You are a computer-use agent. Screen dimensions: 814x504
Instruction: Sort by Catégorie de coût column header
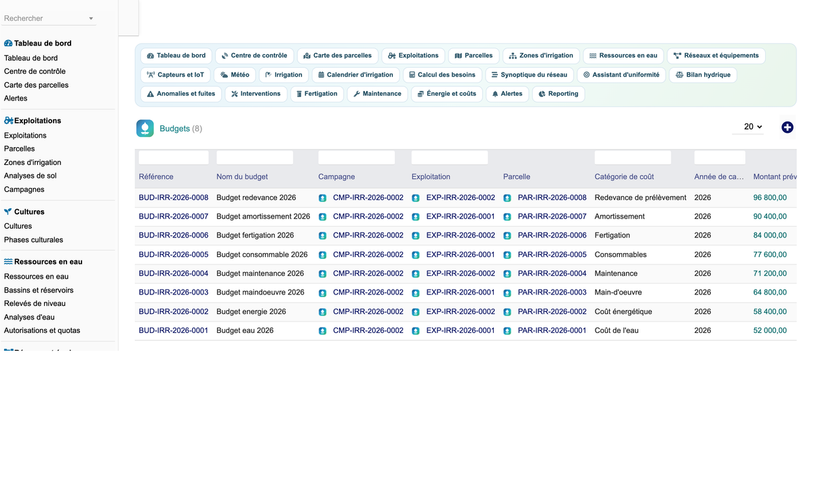(x=624, y=177)
